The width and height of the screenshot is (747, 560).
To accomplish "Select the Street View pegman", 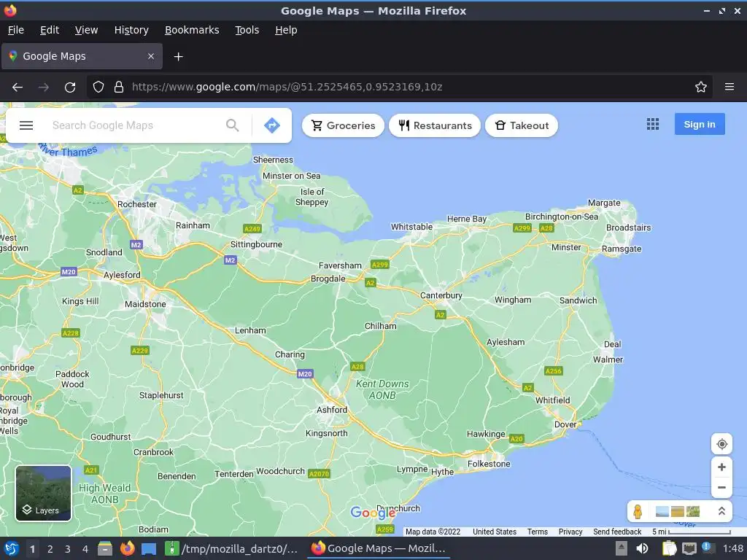I will [x=638, y=511].
